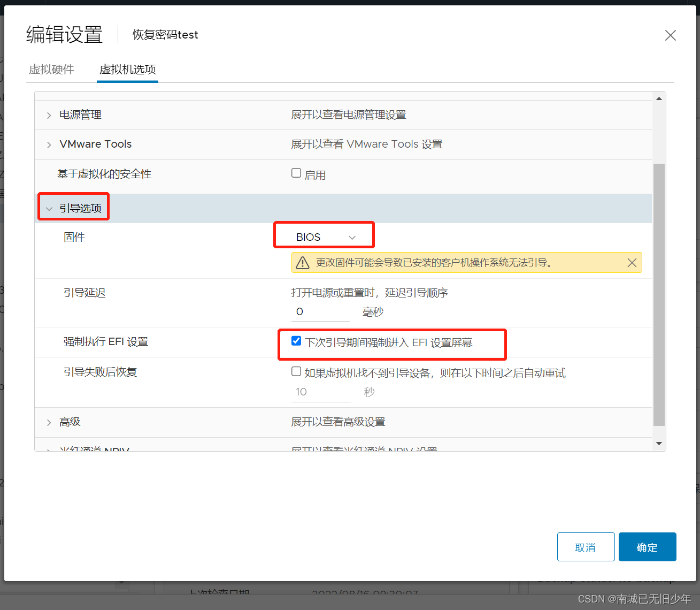This screenshot has height=610, width=700.
Task: Click 展开以查看高级设置 text
Action: click(x=338, y=422)
